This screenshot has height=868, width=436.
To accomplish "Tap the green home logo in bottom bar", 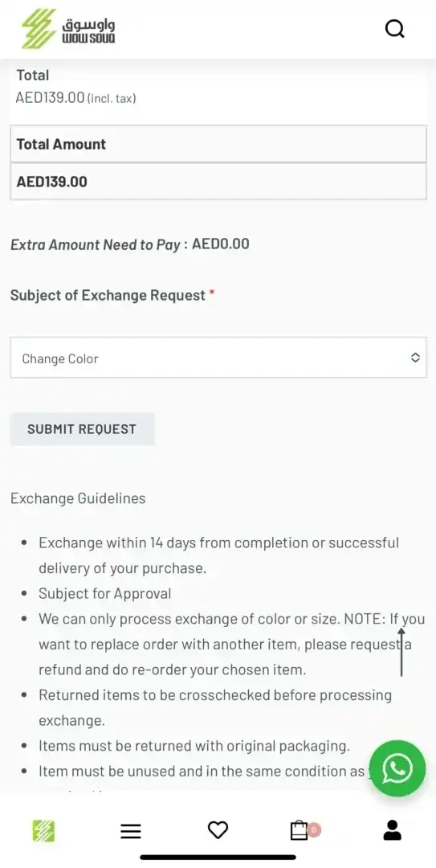I will pyautogui.click(x=43, y=830).
